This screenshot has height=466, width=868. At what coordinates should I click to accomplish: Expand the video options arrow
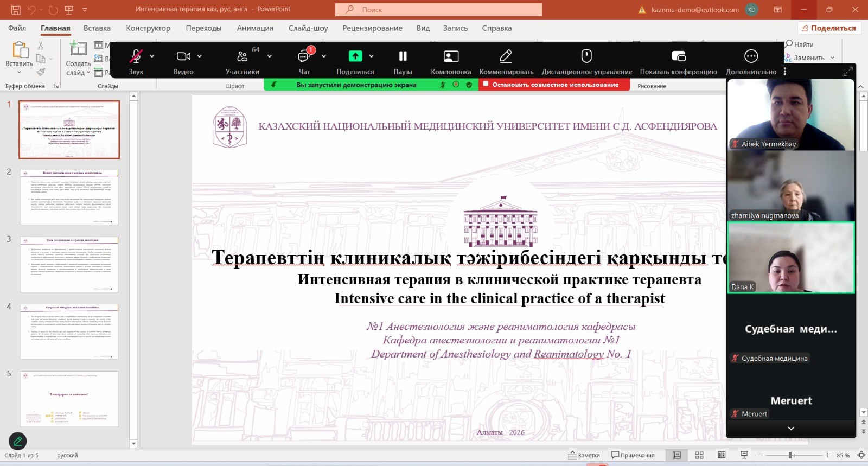pyautogui.click(x=200, y=56)
